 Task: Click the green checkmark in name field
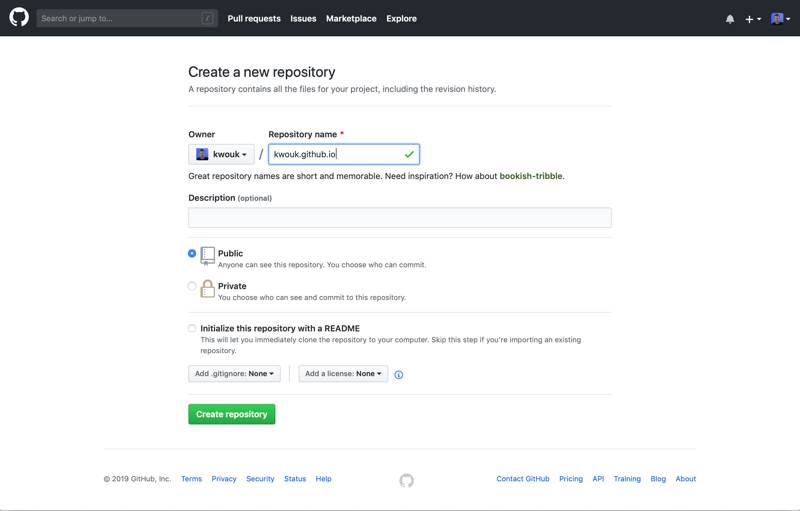pos(409,154)
